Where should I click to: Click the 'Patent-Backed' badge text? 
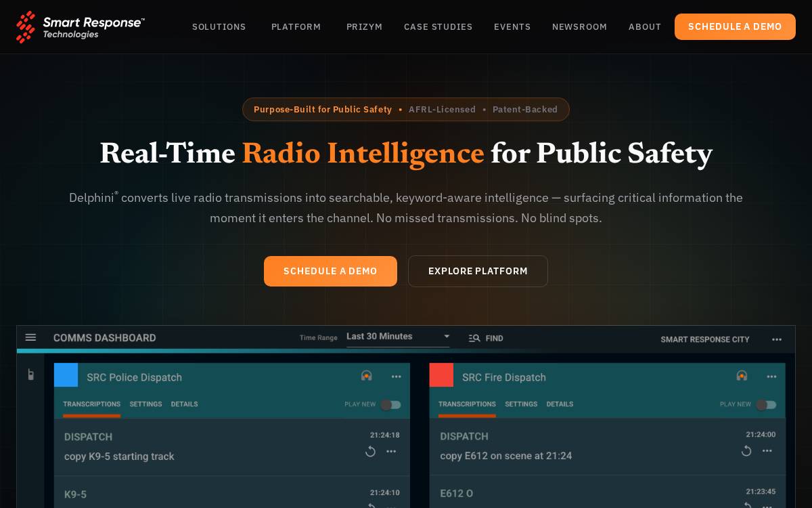[x=525, y=110]
